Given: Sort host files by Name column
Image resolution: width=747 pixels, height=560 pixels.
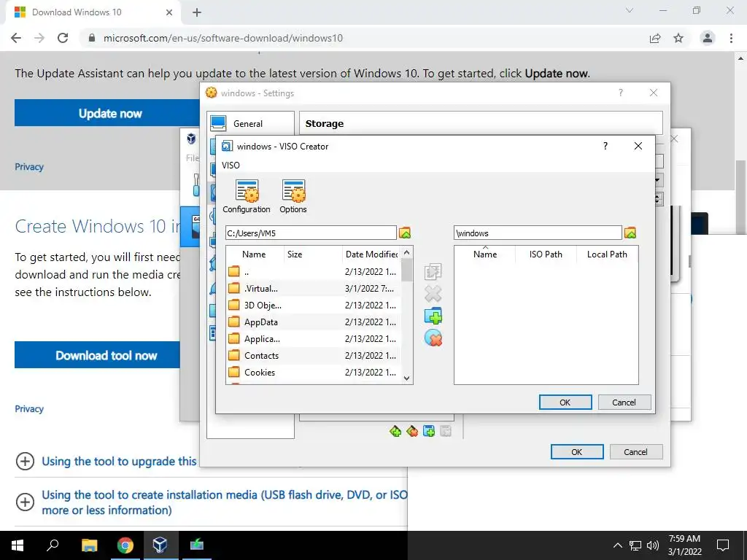Looking at the screenshot, I should (x=255, y=254).
